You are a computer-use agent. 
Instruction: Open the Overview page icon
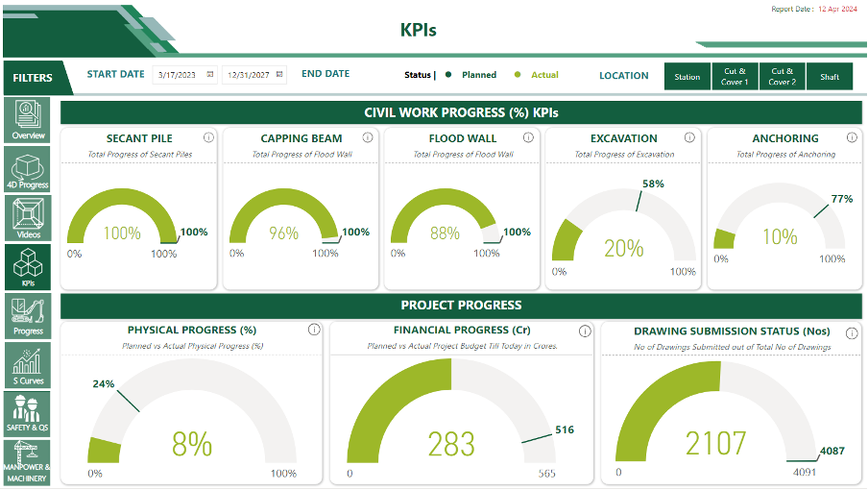[x=29, y=119]
